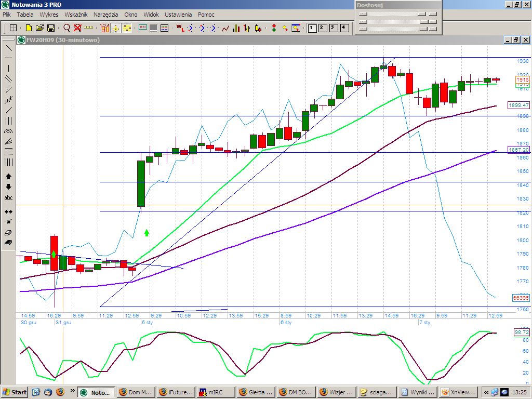Place a down arrow marker tool
This screenshot has width=532, height=399.
pos(8,187)
